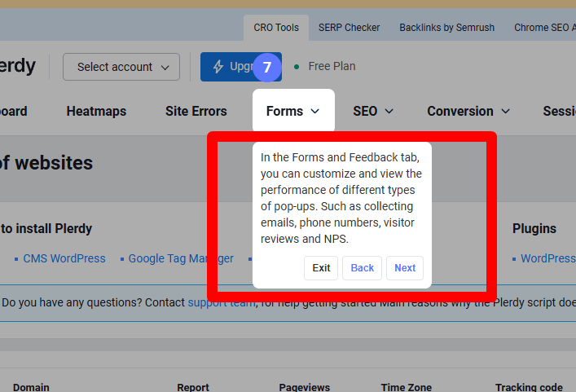
Task: Click Exit in the tour popup
Action: click(x=321, y=268)
